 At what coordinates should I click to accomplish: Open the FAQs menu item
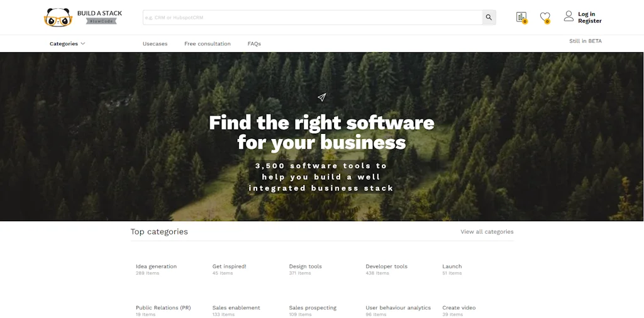254,43
